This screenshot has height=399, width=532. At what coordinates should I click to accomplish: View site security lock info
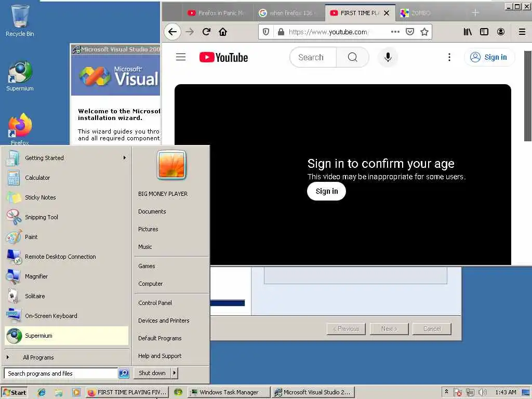[281, 32]
